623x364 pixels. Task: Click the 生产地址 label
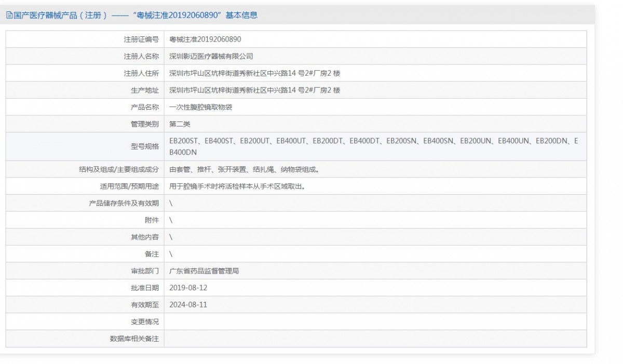145,90
